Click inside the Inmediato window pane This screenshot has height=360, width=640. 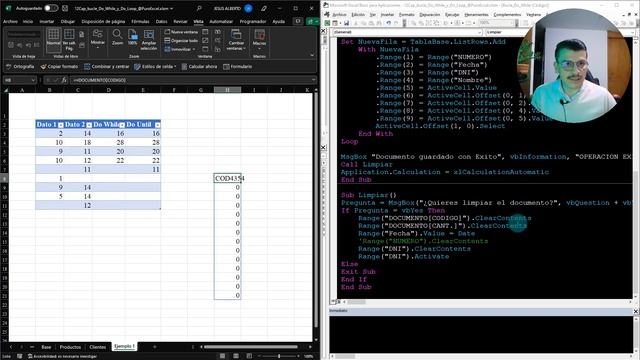point(481,334)
